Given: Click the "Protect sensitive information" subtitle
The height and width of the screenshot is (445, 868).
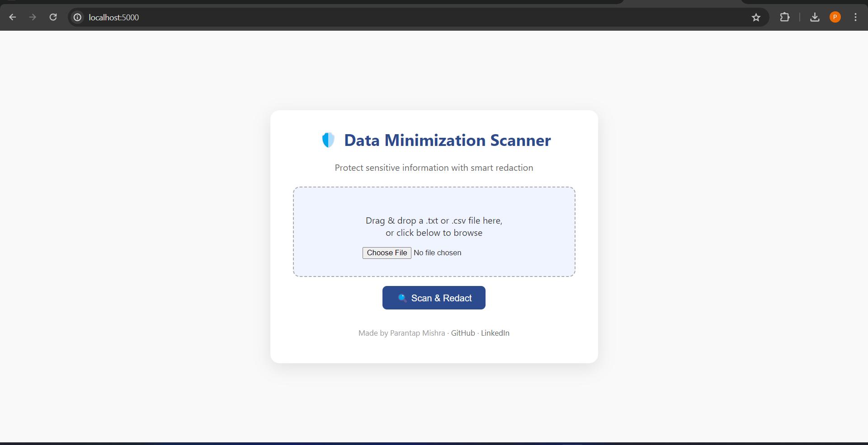Looking at the screenshot, I should tap(434, 168).
